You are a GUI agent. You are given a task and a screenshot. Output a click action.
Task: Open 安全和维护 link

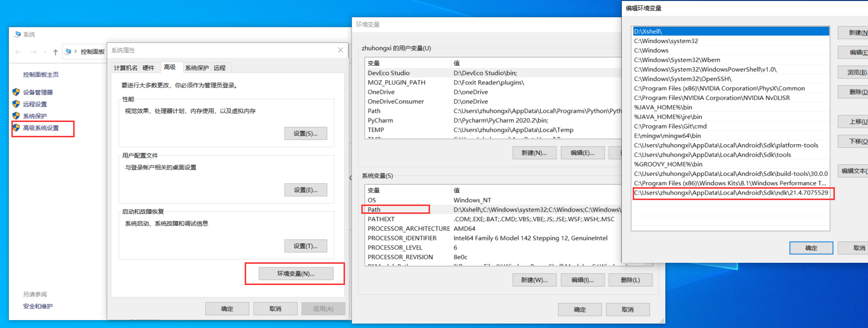[x=38, y=306]
